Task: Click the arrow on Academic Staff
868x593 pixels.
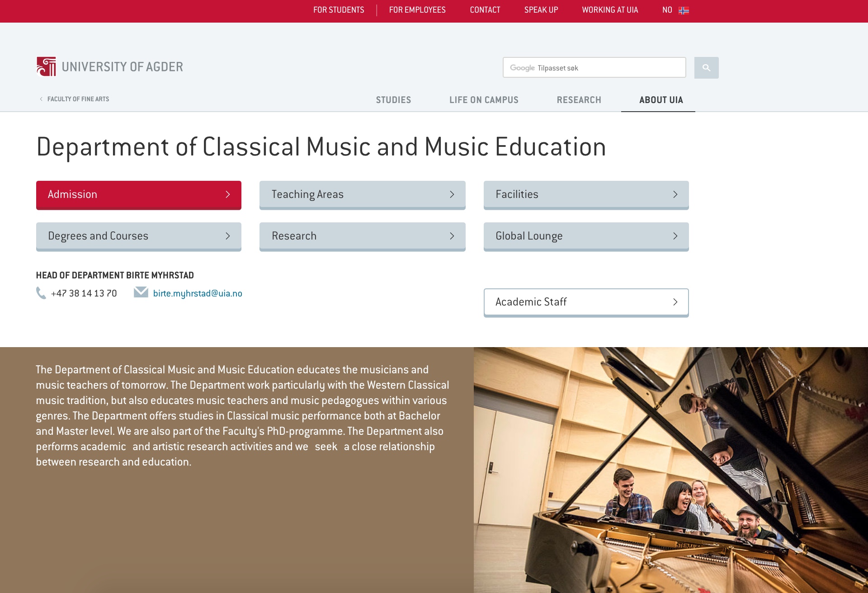Action: (x=675, y=302)
